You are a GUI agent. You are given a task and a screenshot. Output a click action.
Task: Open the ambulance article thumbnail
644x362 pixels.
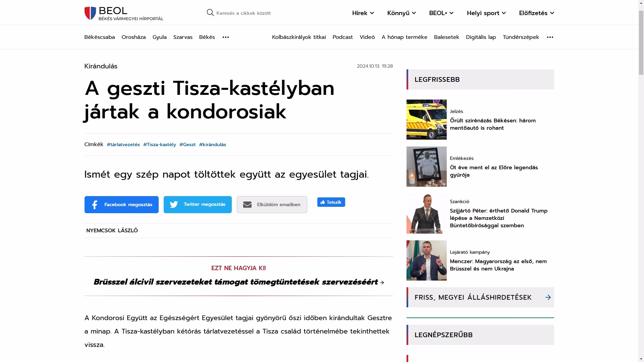427,120
